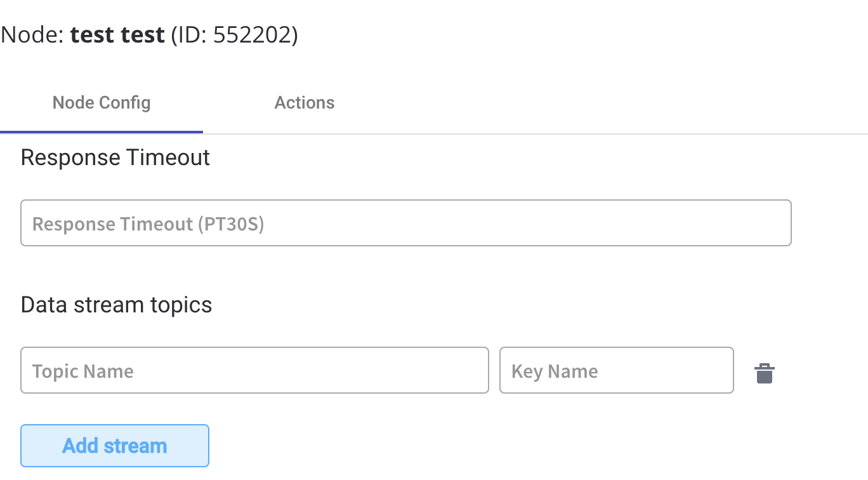Select the Key Name input box
The image size is (868, 480).
click(617, 370)
